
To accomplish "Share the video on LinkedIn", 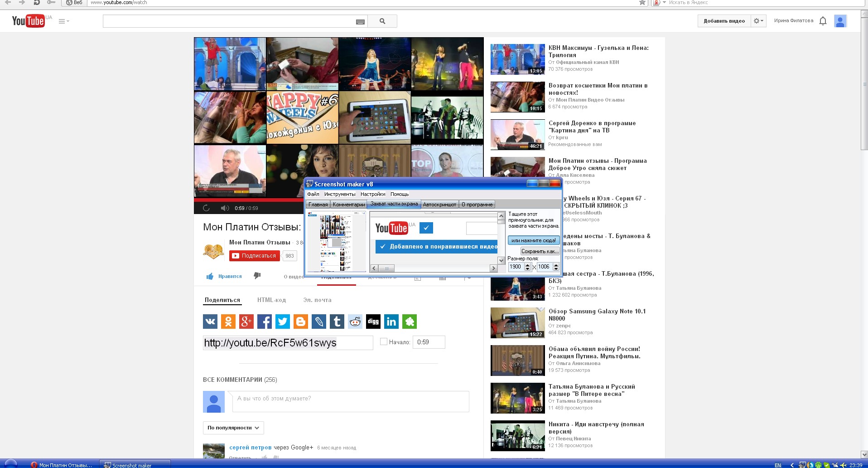I will click(391, 322).
